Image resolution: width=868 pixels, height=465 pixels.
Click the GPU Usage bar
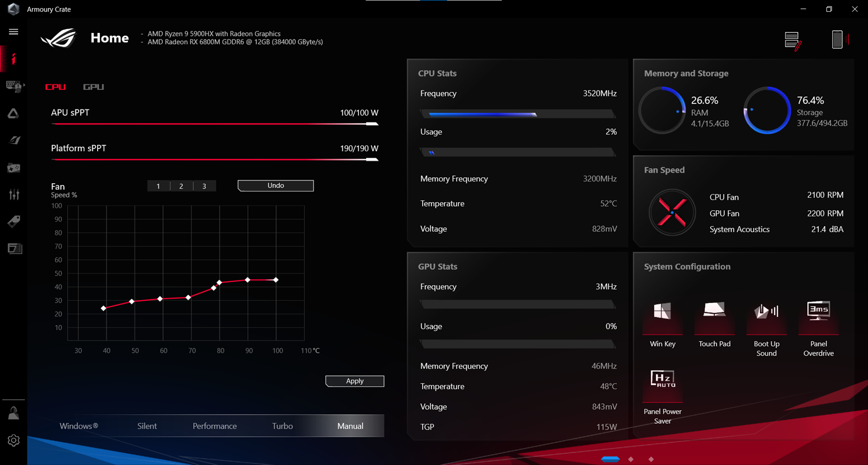[x=518, y=344]
